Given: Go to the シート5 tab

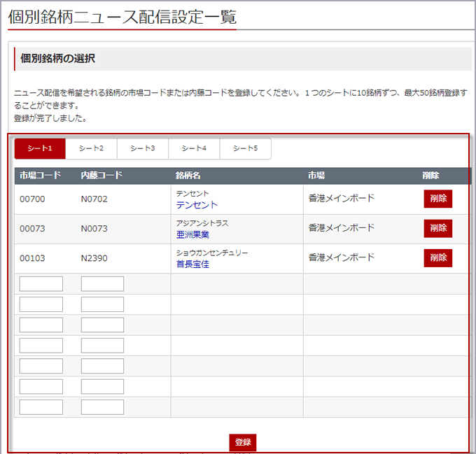Looking at the screenshot, I should click(x=245, y=148).
